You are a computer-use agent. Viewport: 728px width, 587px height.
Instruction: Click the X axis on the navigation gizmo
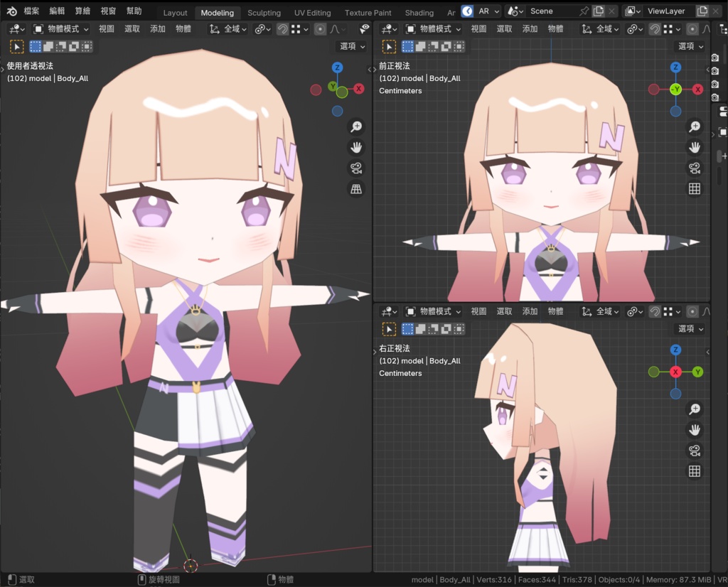point(358,89)
